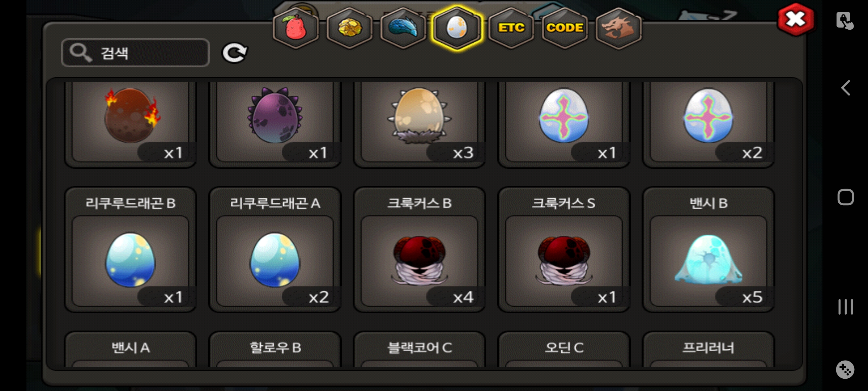Select the 리쿠루드래곤 B egg

point(131,250)
